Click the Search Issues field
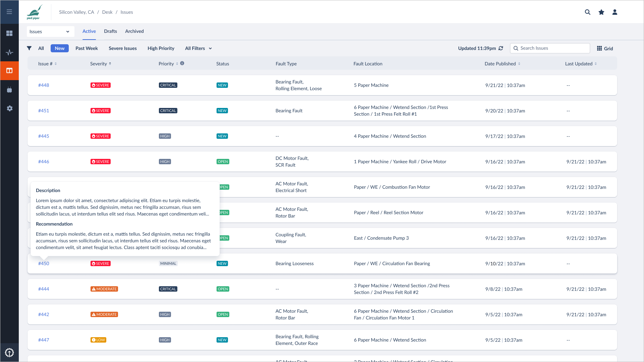Screen dimensions: 644x362 click(550, 48)
